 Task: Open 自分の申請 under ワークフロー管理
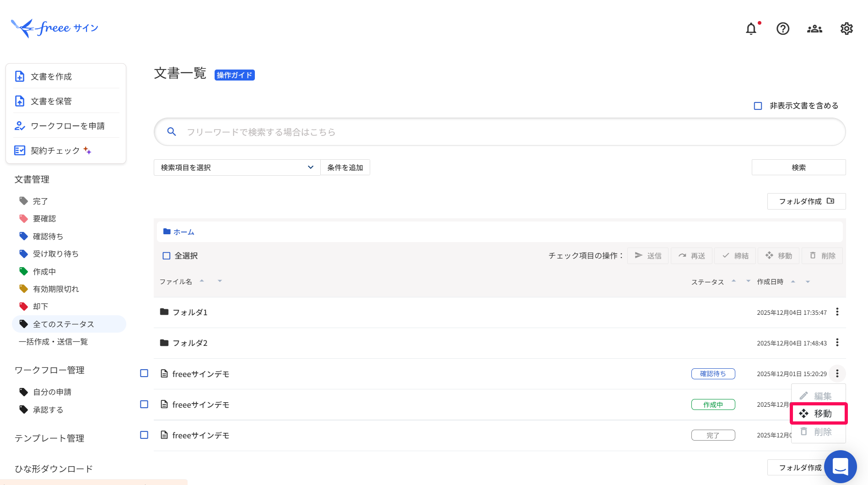point(52,392)
